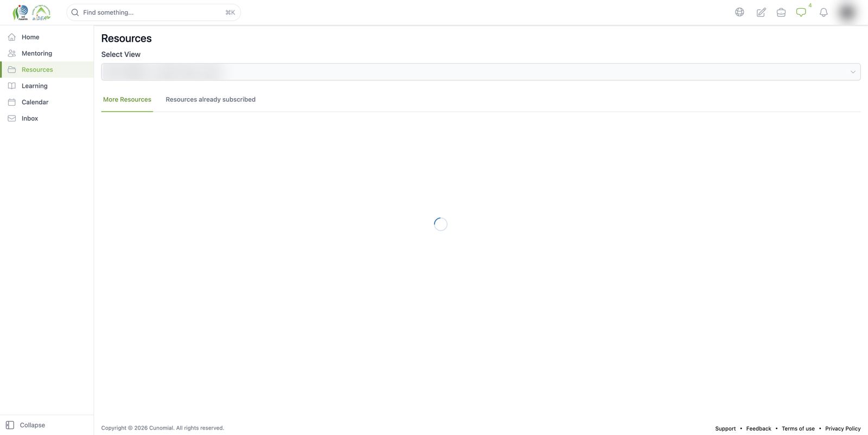This screenshot has width=868, height=435.
Task: Open Learning section in sidebar
Action: coord(35,86)
